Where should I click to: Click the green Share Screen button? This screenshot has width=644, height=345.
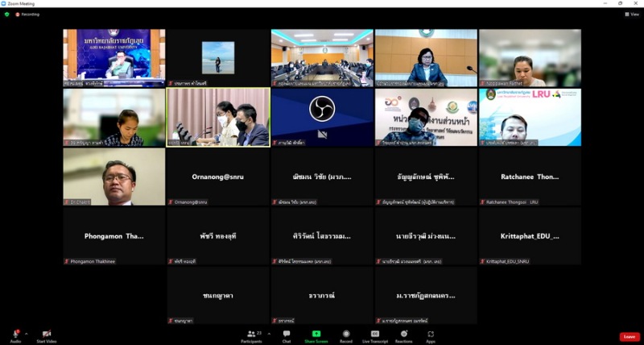click(316, 335)
